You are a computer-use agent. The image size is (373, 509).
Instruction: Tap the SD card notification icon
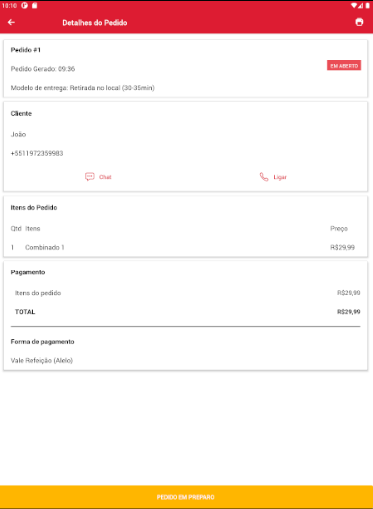point(34,5)
